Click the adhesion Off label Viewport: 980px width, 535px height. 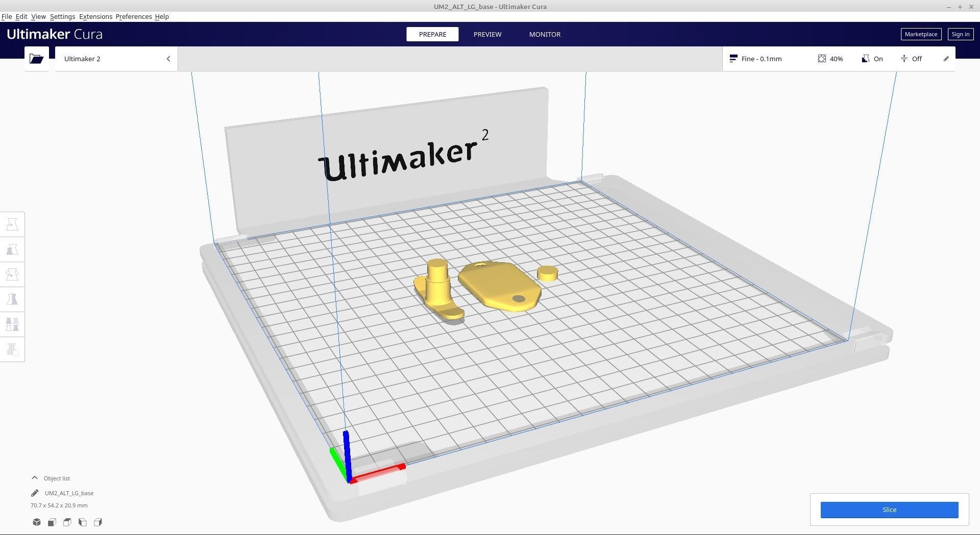[917, 59]
